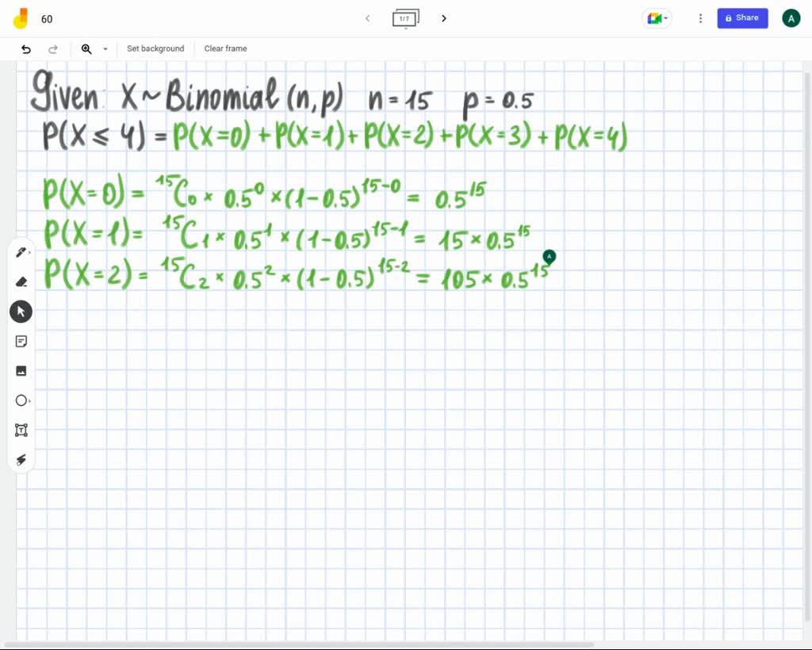Open the pen tool options arrow
812x650 pixels.
coord(32,251)
